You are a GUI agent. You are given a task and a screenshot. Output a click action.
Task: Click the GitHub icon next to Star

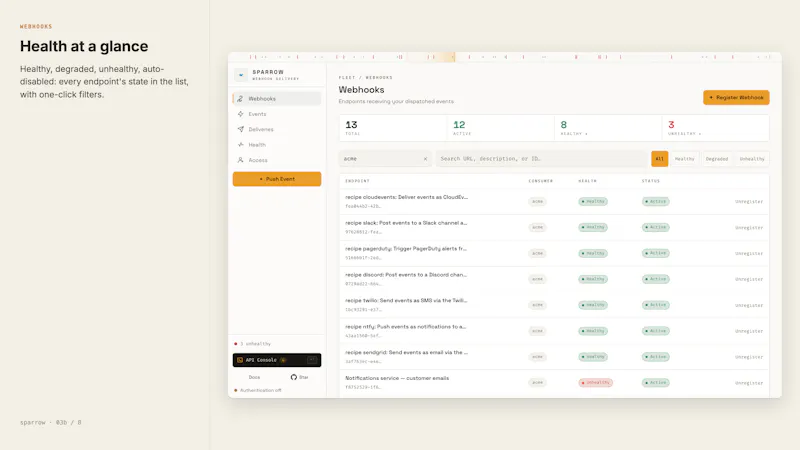tap(293, 377)
